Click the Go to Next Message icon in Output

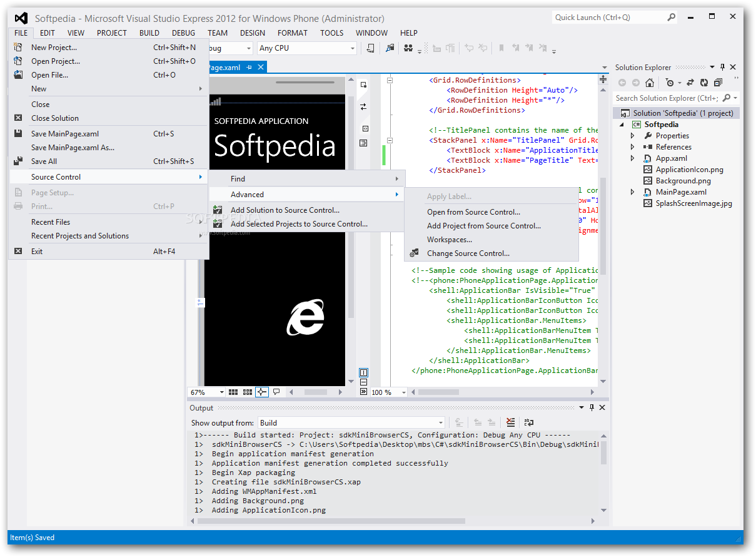493,422
